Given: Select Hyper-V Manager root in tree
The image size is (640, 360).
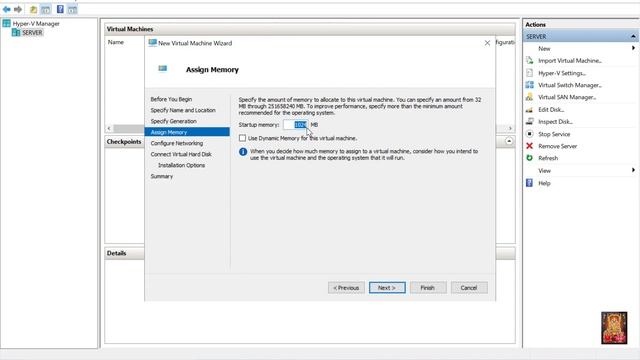Looking at the screenshot, I should (x=36, y=24).
